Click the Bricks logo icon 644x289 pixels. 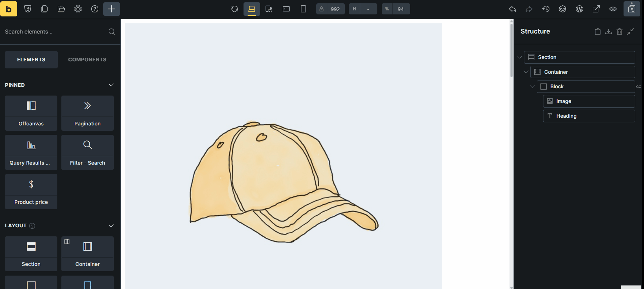[9, 9]
